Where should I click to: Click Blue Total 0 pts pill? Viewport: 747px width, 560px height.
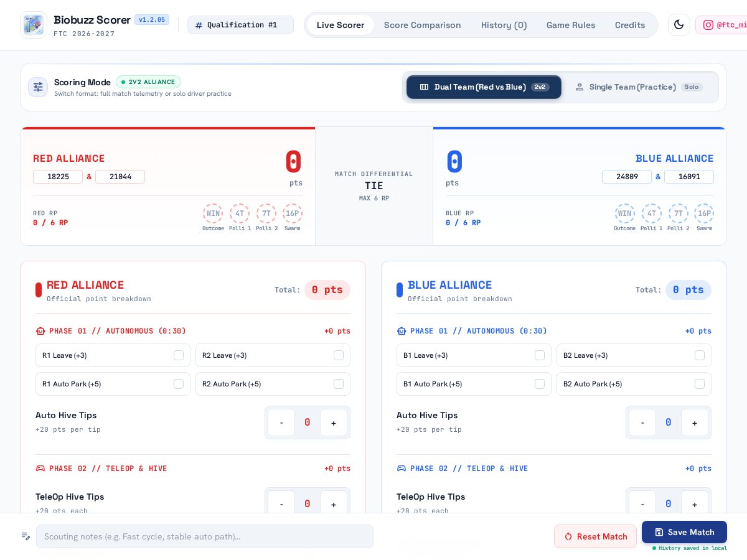688,290
